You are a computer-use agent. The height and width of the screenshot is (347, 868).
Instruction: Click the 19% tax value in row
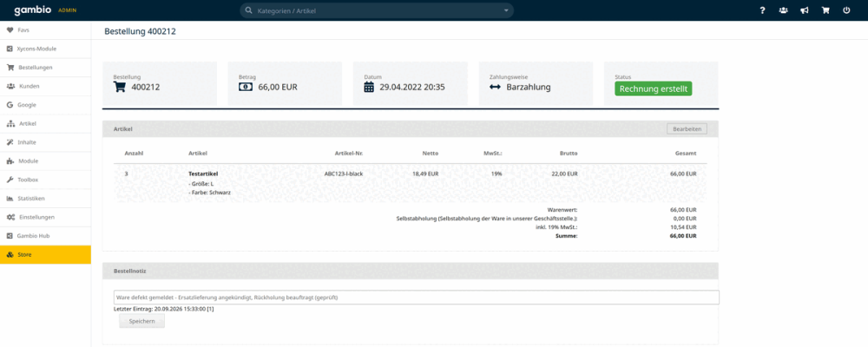pos(496,173)
